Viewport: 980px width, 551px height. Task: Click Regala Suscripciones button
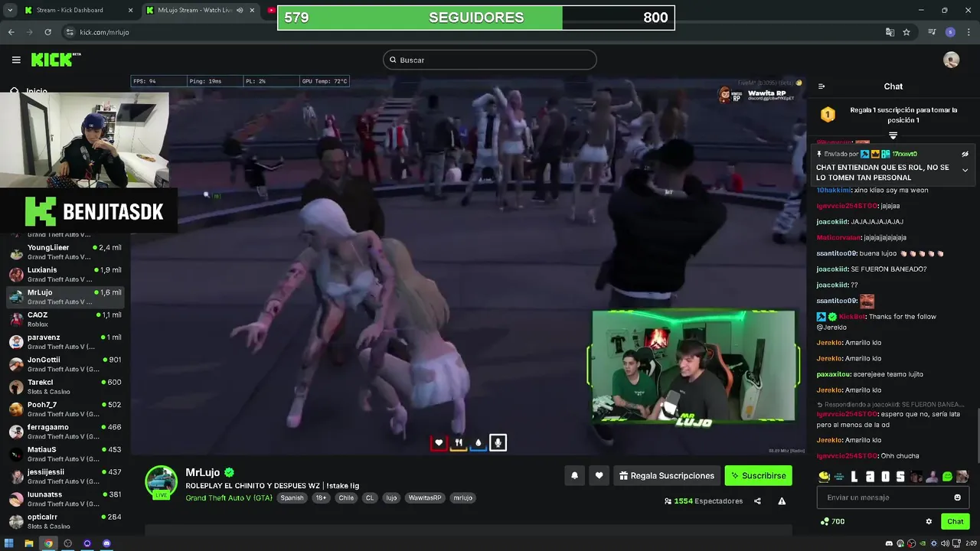(x=667, y=475)
